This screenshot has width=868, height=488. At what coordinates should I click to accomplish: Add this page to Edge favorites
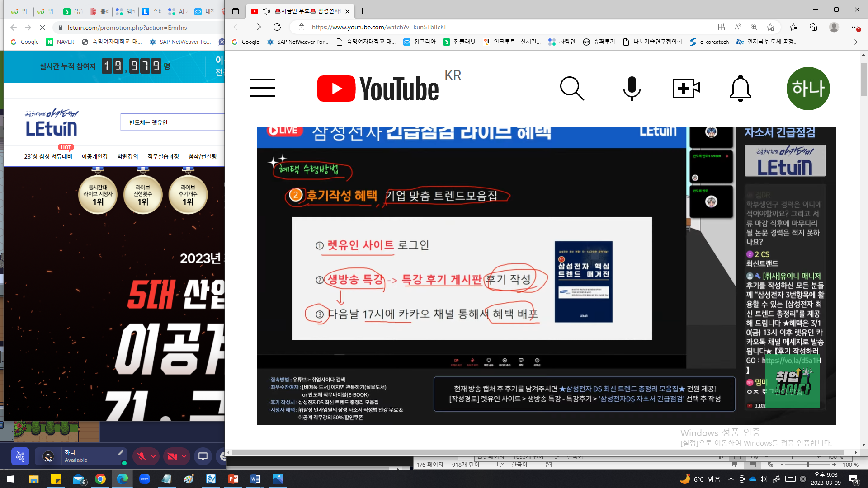[771, 27]
